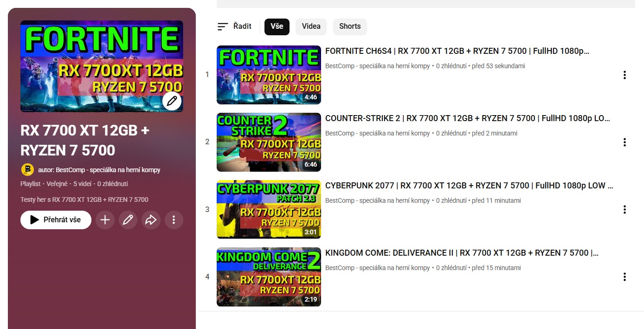Click the 2:19 duration badge
The height and width of the screenshot is (329, 644).
click(x=310, y=299)
